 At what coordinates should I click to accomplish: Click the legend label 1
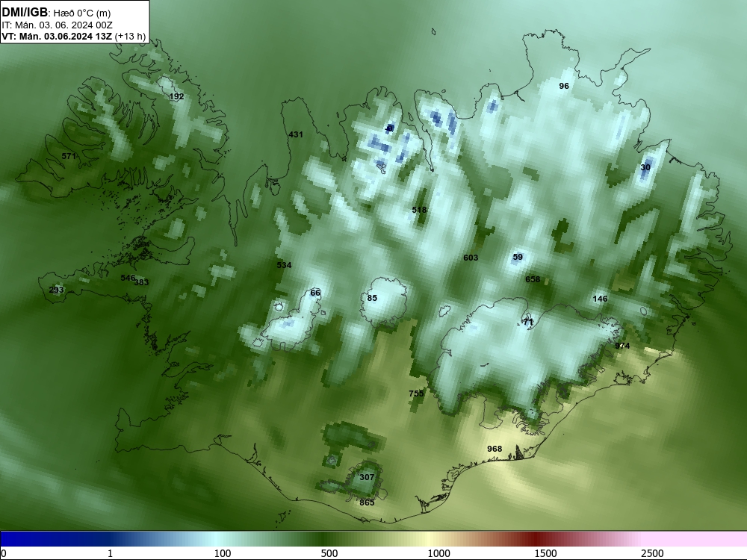click(111, 553)
